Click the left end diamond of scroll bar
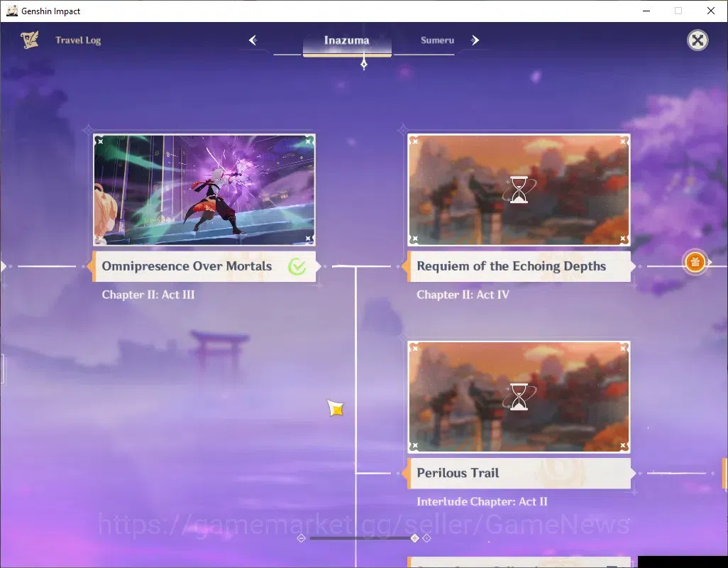The height and width of the screenshot is (568, 728). (301, 538)
